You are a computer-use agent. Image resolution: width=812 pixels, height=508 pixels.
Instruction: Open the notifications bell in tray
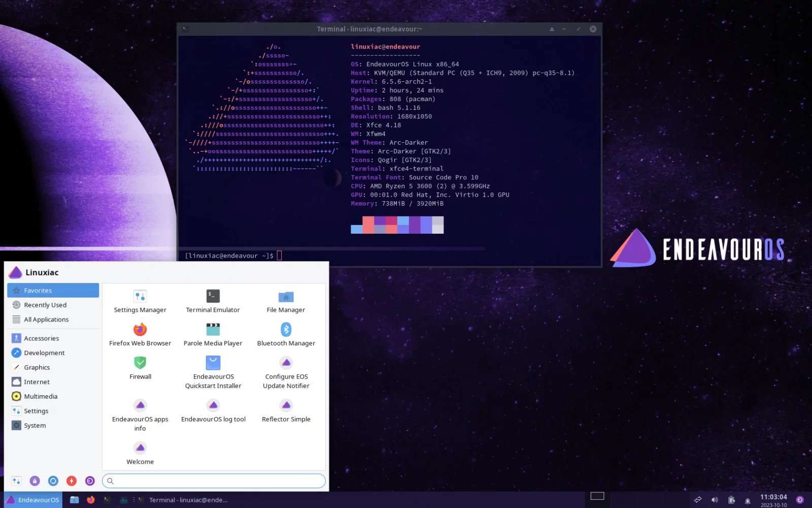pos(748,500)
